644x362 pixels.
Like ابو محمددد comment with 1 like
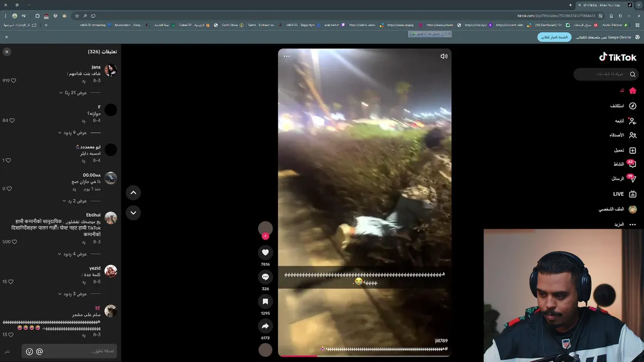point(8,160)
